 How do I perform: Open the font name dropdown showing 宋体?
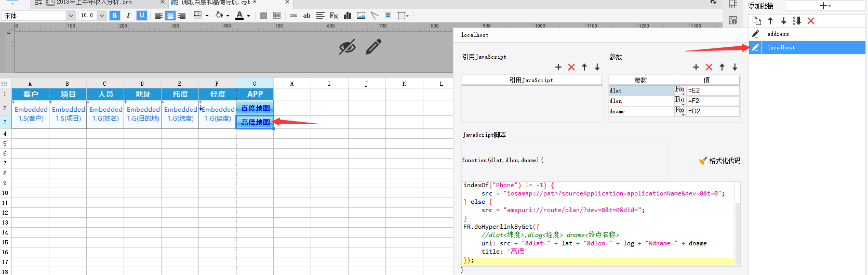[x=71, y=16]
